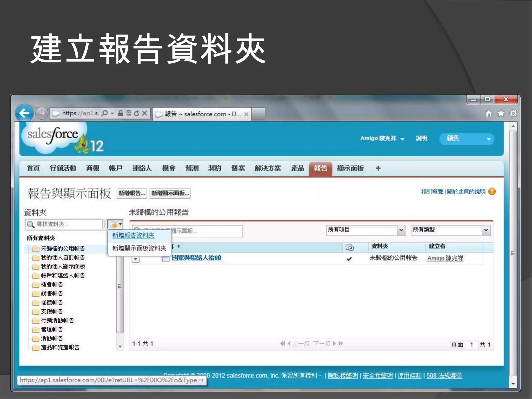Click the stop loading X in address bar

point(145,113)
